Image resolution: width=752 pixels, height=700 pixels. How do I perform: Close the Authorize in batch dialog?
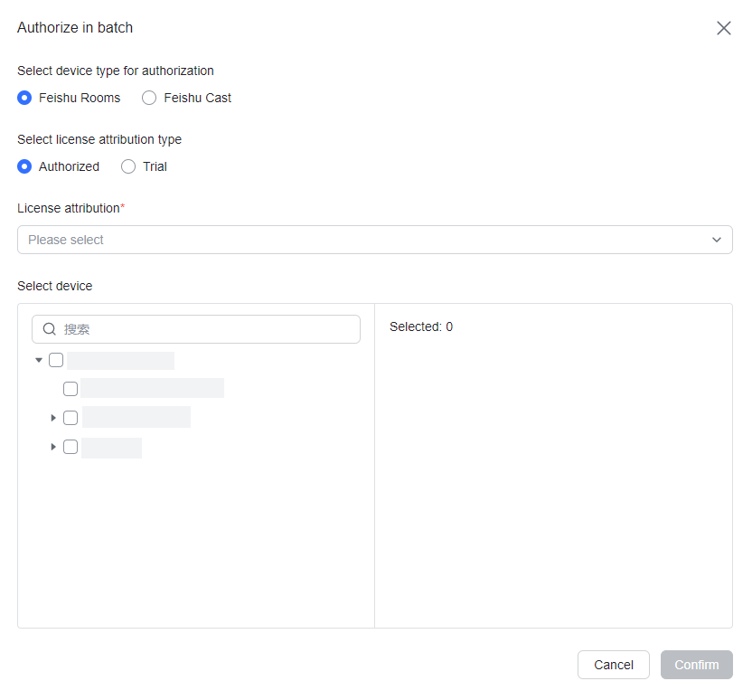[x=724, y=28]
